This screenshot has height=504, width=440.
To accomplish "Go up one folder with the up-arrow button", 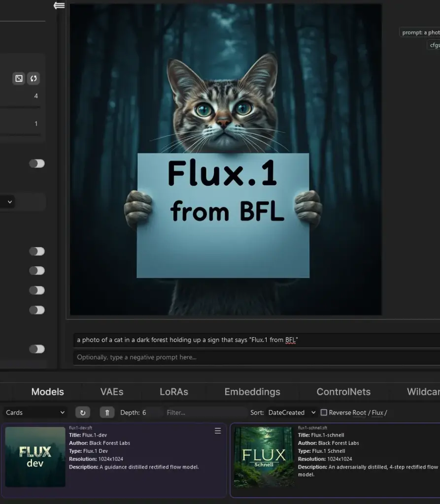I will tap(107, 412).
